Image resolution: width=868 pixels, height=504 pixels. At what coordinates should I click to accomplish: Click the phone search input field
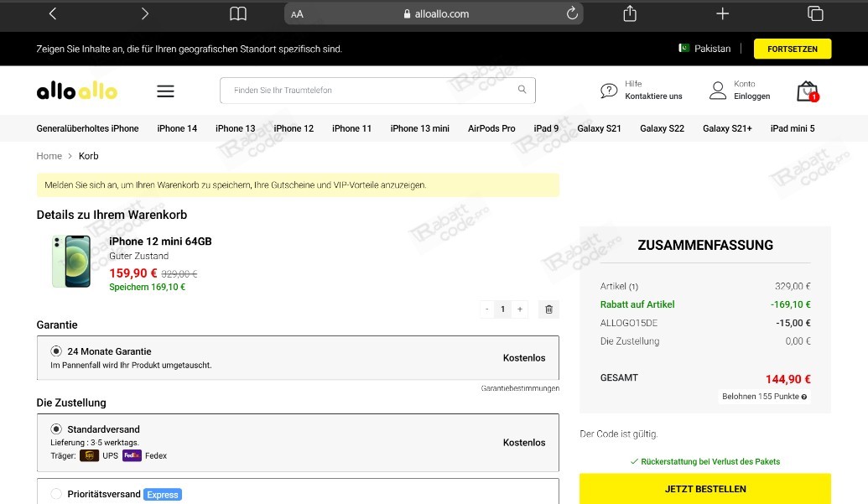pyautogui.click(x=369, y=90)
